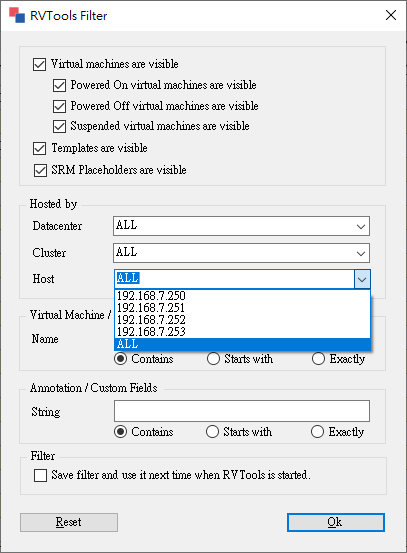The image size is (407, 553).
Task: Choose ALL in the Host list
Action: click(242, 344)
